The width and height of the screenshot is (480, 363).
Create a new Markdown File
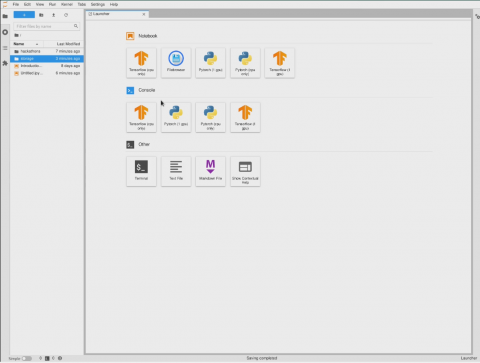[210, 171]
